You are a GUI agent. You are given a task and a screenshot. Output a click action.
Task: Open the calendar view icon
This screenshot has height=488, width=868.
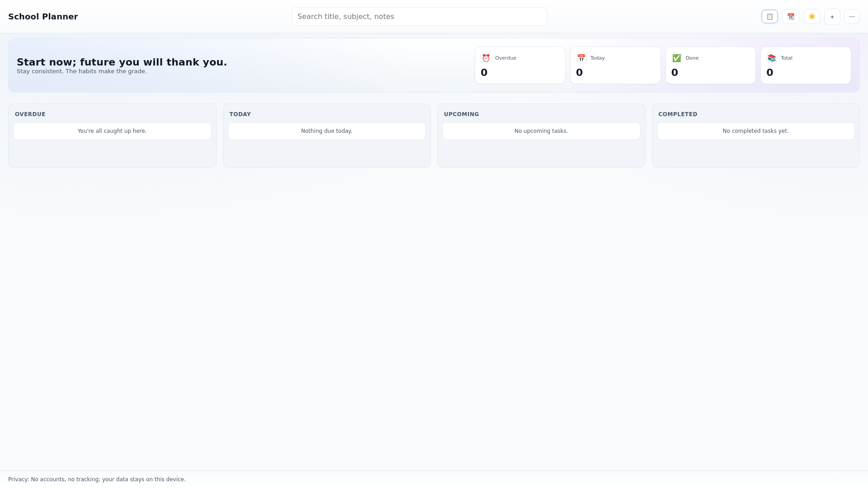(791, 17)
